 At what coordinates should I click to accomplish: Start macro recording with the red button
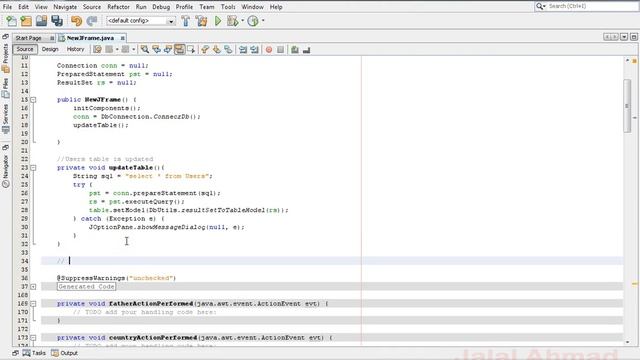(x=269, y=49)
